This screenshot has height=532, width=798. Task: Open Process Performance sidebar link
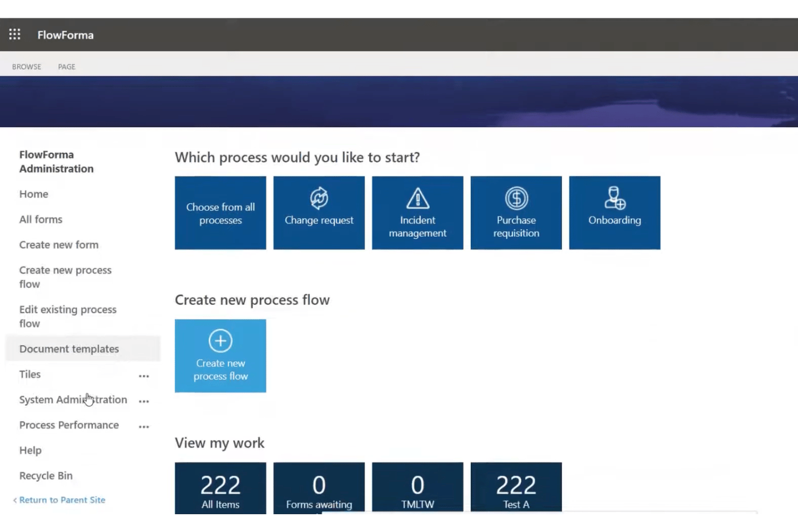tap(69, 425)
